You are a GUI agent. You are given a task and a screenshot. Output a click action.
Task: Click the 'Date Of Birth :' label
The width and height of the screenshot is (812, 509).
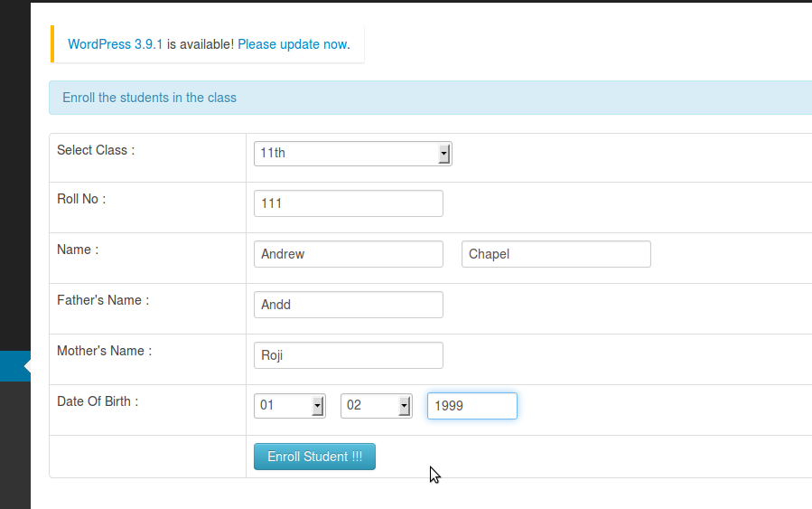(98, 401)
